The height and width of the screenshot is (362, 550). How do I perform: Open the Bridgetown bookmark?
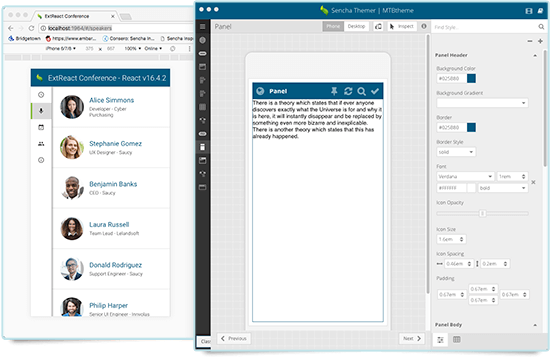coord(25,39)
